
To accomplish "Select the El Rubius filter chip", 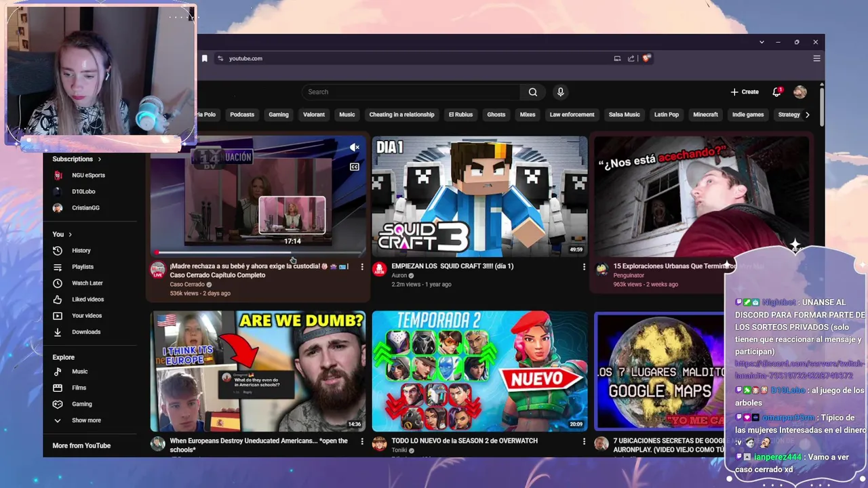I will coord(460,115).
